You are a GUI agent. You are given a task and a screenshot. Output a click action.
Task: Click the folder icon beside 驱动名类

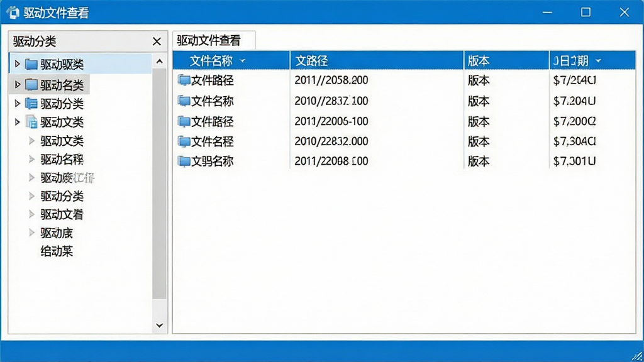(31, 85)
